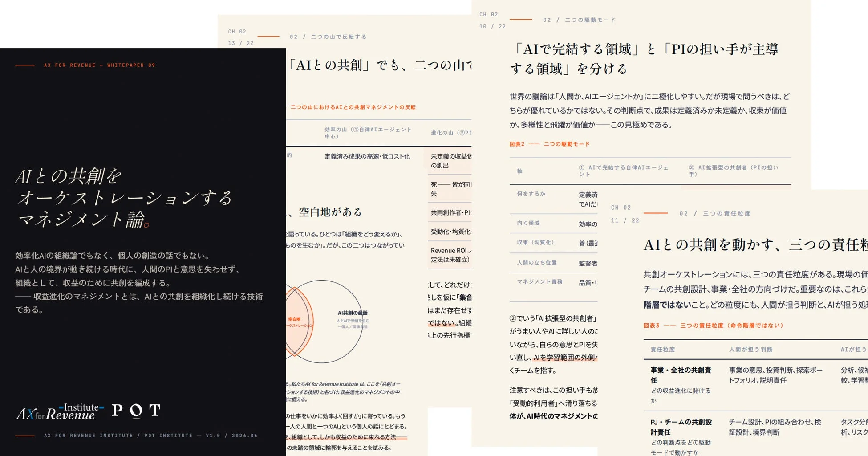Click paragraph starting '注意すべきは、この担い手も'
Screen dimensions: 868x456
[x=554, y=403]
